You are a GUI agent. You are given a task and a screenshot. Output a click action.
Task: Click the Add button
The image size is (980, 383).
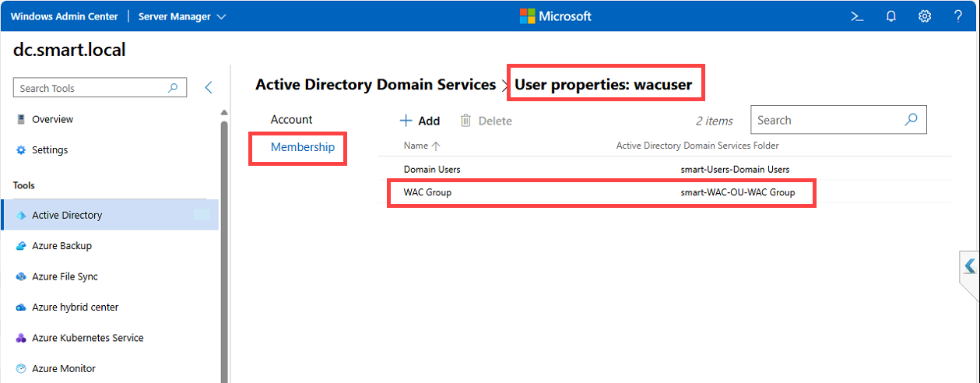420,121
